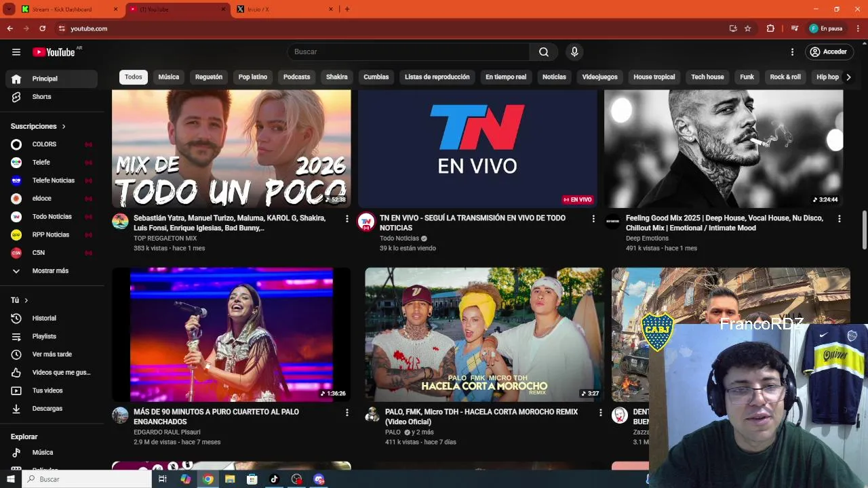Viewport: 868px width, 488px height.
Task: Open Telefe Noticias channel subscription
Action: point(52,180)
